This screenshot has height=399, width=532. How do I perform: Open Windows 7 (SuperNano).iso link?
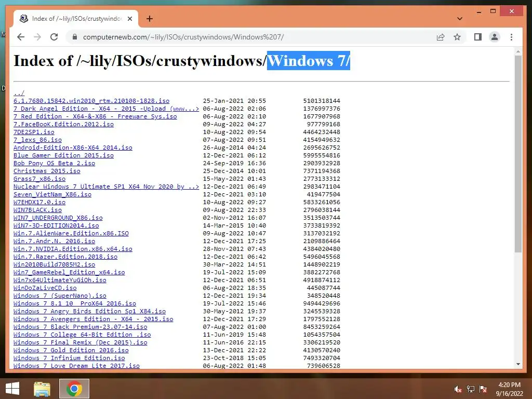coord(60,296)
